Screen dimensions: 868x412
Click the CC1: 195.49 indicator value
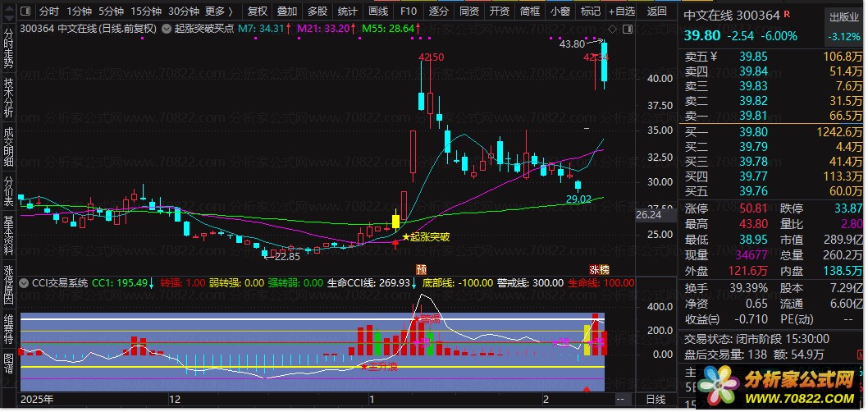click(x=120, y=283)
